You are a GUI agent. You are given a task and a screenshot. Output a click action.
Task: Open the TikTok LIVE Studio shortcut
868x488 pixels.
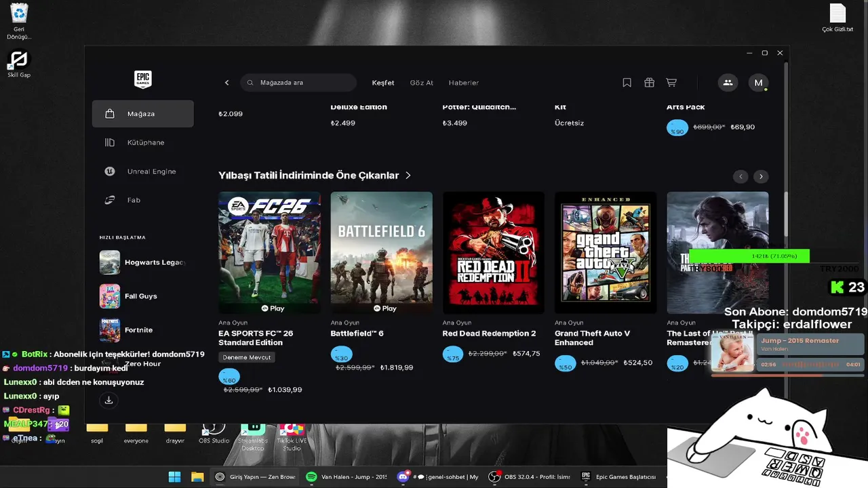(292, 437)
